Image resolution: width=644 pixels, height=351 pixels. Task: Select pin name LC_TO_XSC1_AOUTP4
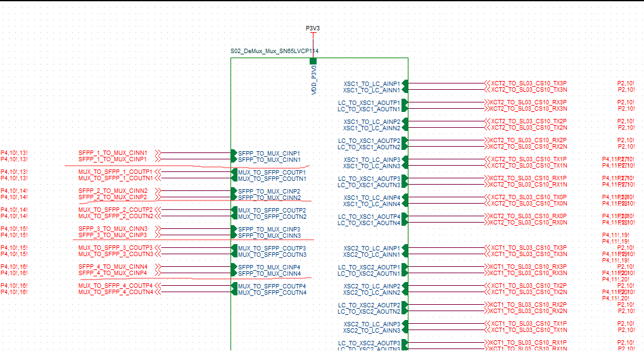tap(369, 216)
